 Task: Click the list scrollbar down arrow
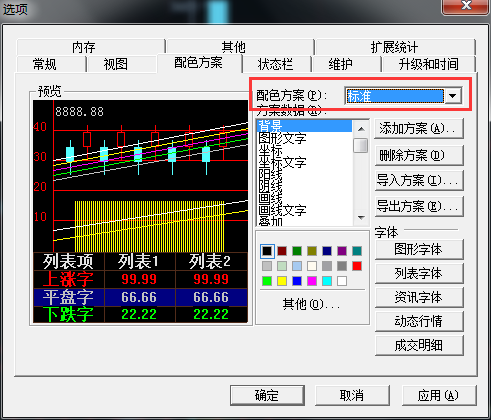tap(361, 218)
